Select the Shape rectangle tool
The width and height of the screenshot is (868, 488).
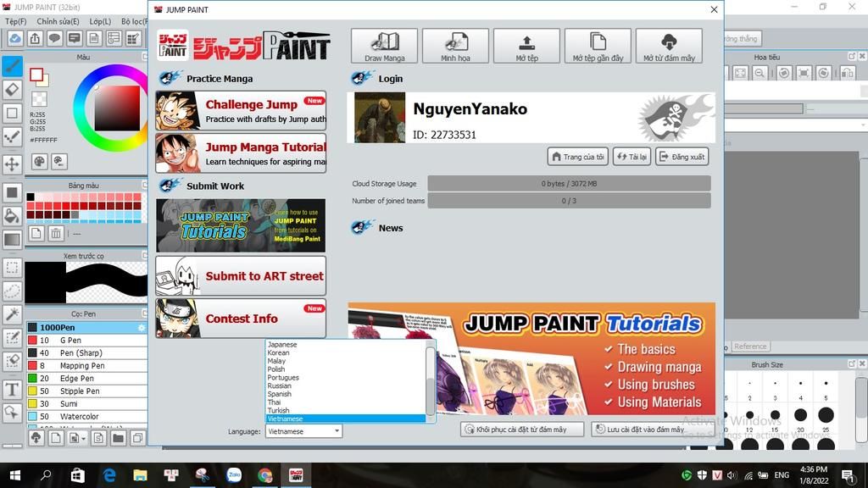pos(12,114)
